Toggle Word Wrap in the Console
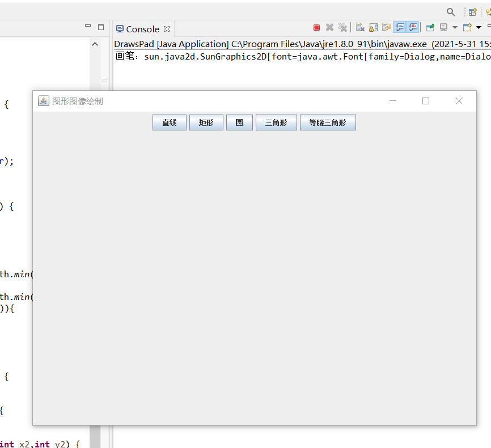491x448 pixels. [x=387, y=28]
